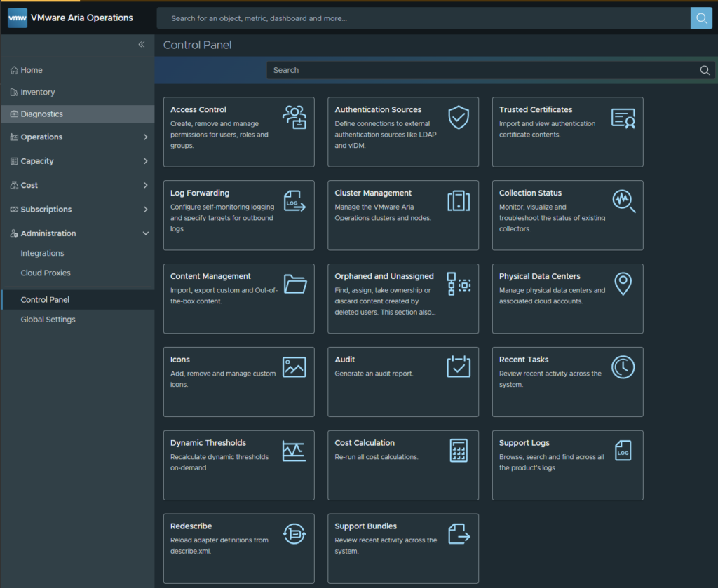Focus the Control Panel Search field

point(490,70)
